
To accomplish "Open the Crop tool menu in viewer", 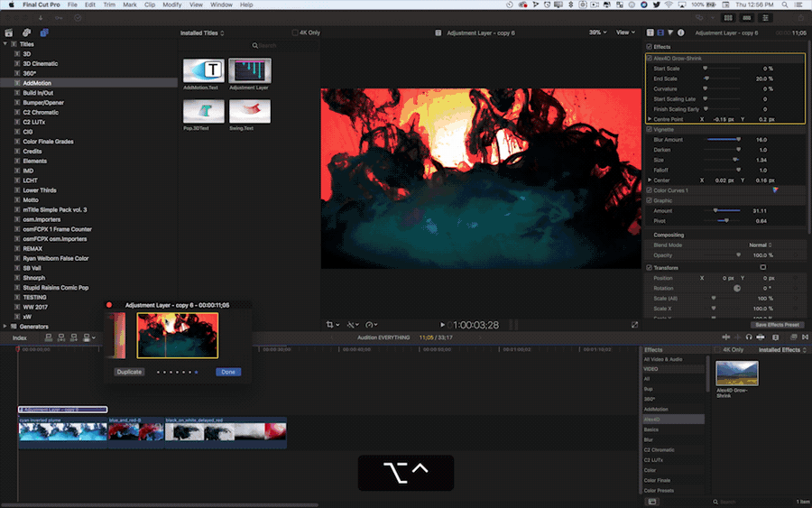I will 332,325.
